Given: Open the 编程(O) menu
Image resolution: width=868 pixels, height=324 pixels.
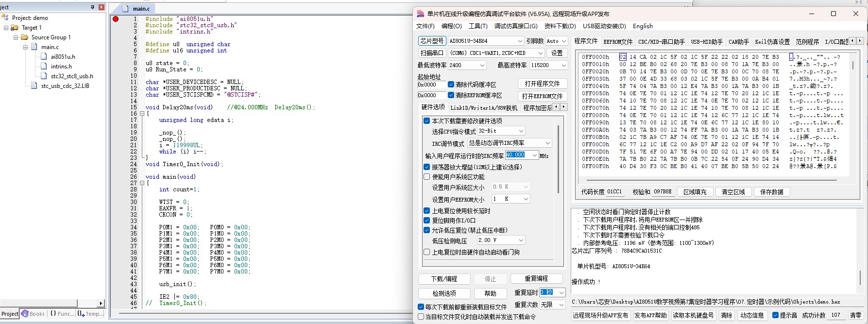Looking at the screenshot, I should coord(451,26).
